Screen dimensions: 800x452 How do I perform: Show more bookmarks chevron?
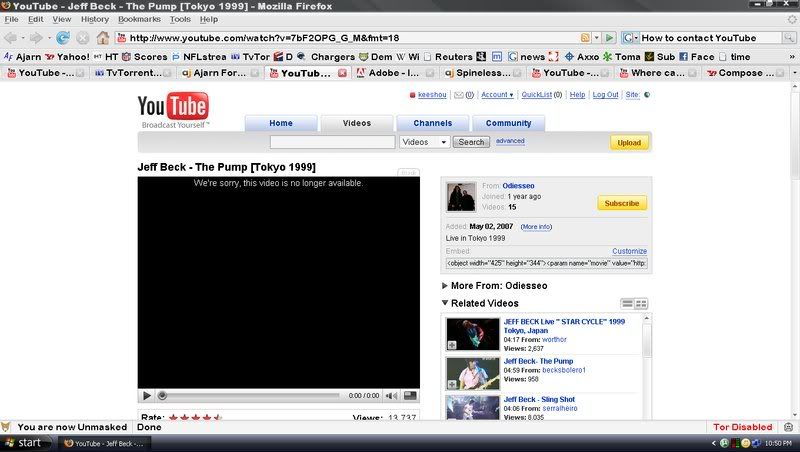tap(792, 57)
